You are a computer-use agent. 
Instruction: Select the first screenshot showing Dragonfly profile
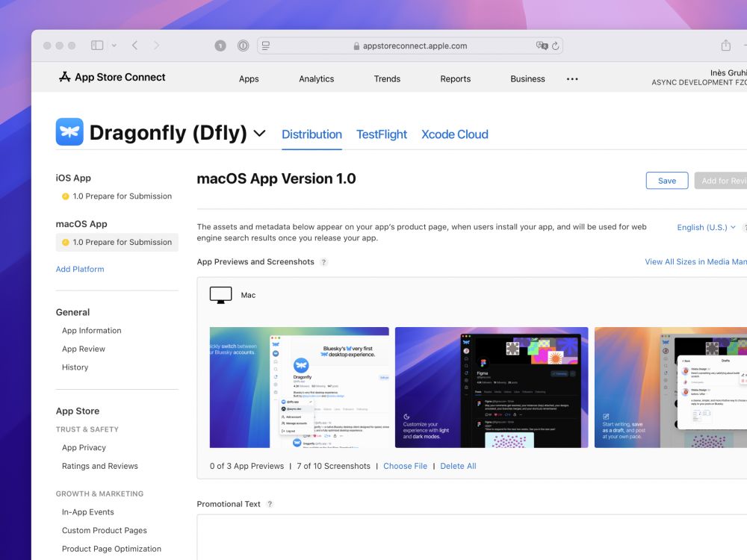click(x=300, y=387)
